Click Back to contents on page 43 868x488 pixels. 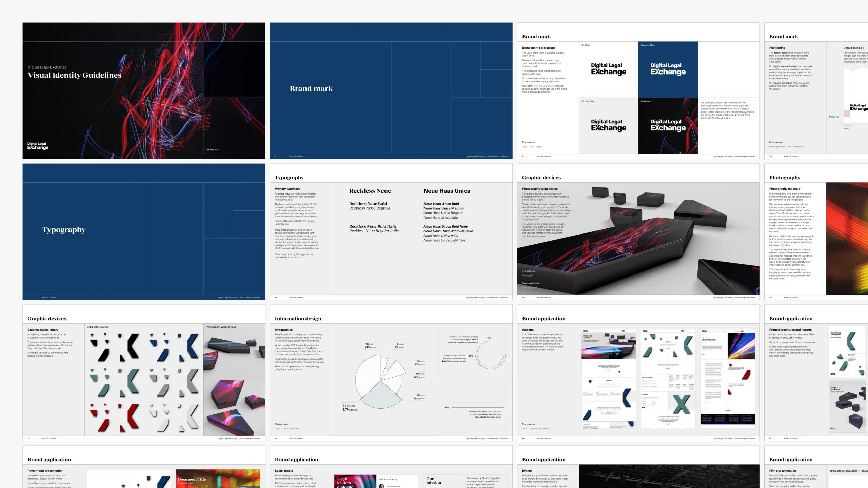(x=791, y=439)
